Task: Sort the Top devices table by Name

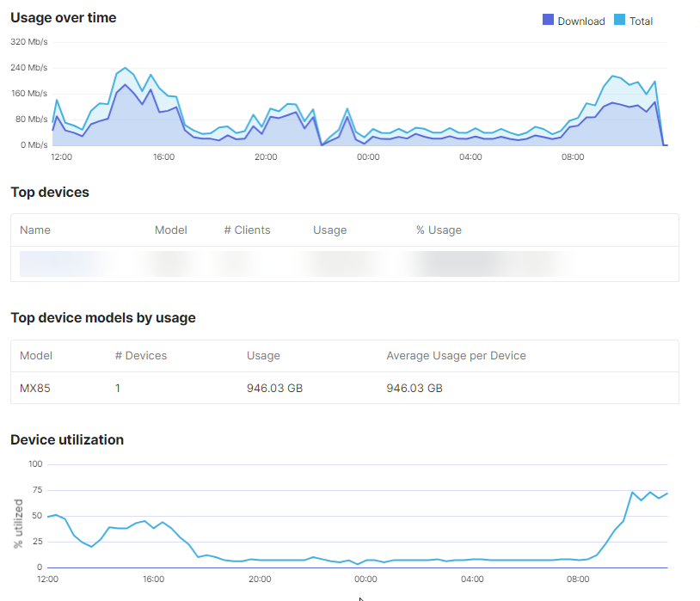Action: click(x=34, y=230)
